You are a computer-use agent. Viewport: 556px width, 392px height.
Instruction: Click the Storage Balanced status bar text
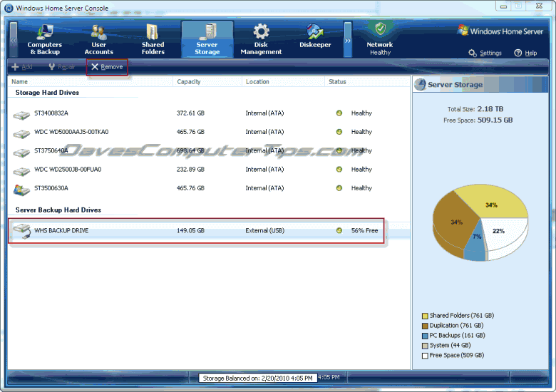pyautogui.click(x=257, y=378)
